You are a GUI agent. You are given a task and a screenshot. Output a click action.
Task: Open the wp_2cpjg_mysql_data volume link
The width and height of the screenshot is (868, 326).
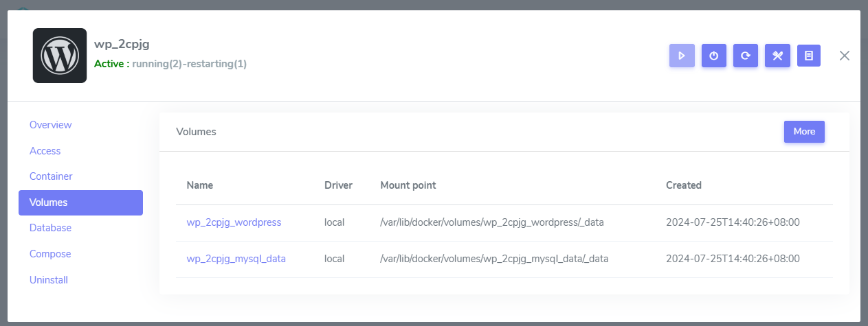[x=236, y=259]
